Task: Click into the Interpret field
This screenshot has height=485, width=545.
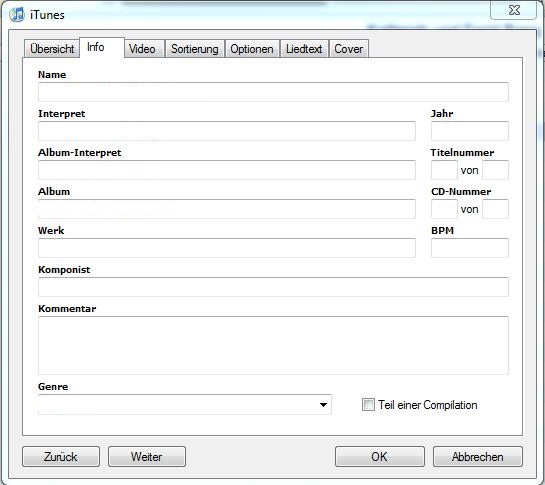Action: click(227, 131)
